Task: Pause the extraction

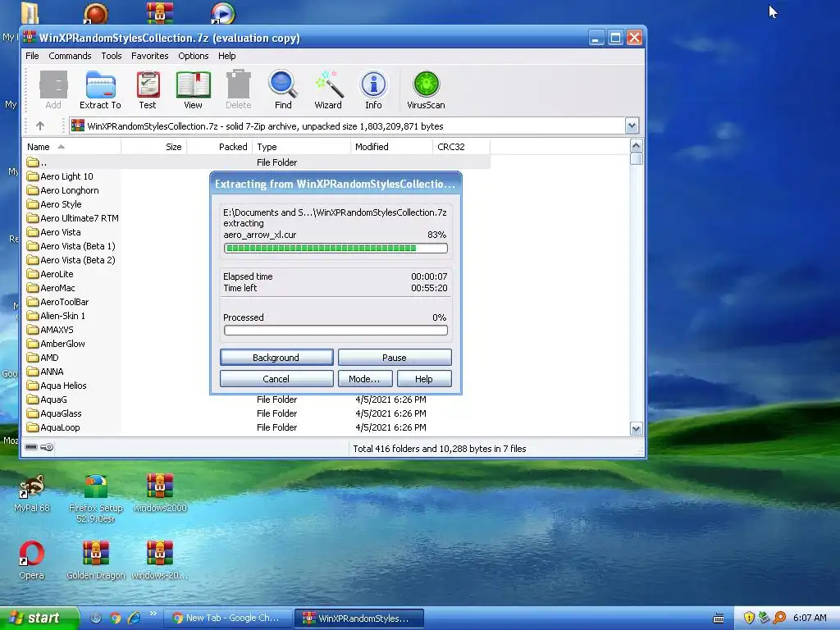Action: point(395,358)
